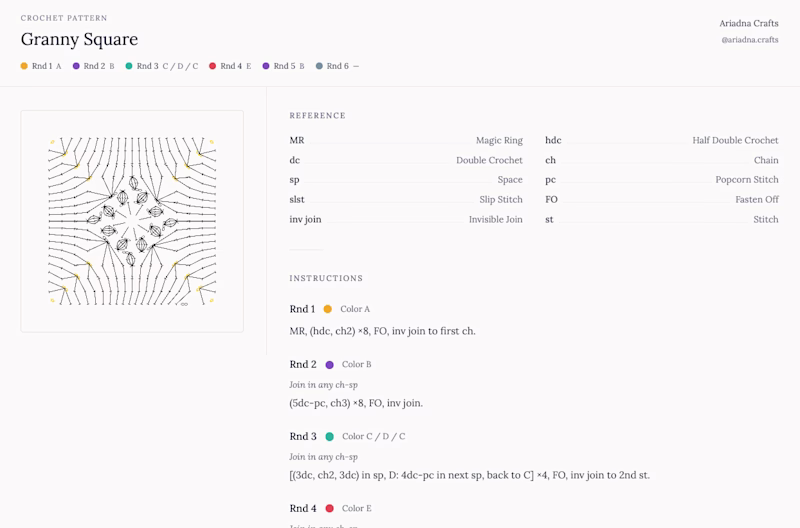Click the red Color E swatch
Screen dimensions: 800x528
pyautogui.click(x=329, y=509)
